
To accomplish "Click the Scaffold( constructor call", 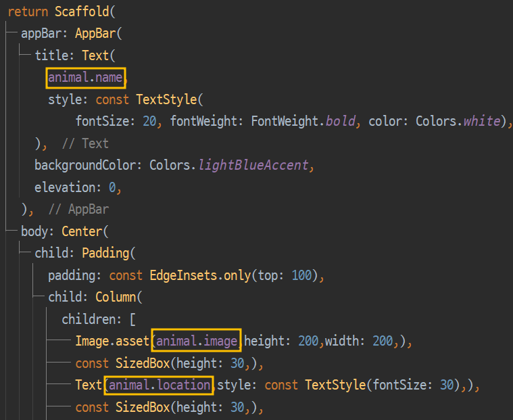I will [x=85, y=11].
